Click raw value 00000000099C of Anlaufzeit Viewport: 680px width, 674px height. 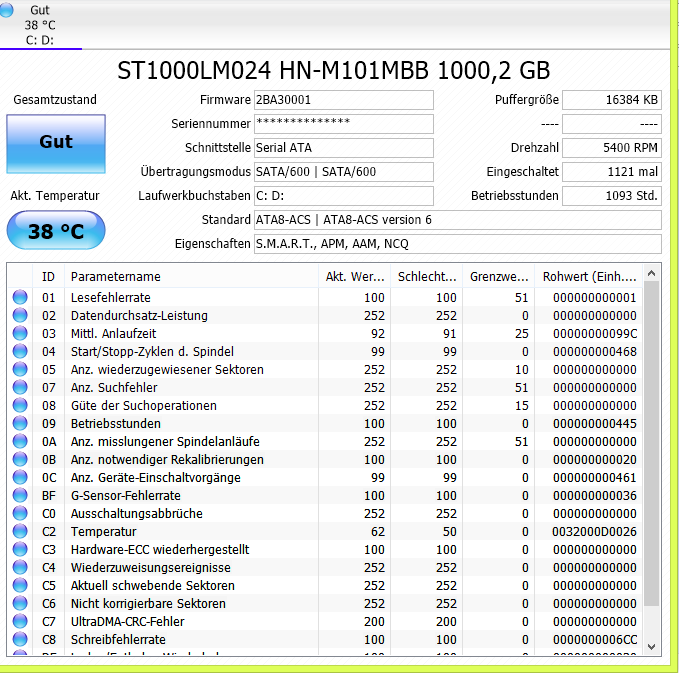[595, 334]
